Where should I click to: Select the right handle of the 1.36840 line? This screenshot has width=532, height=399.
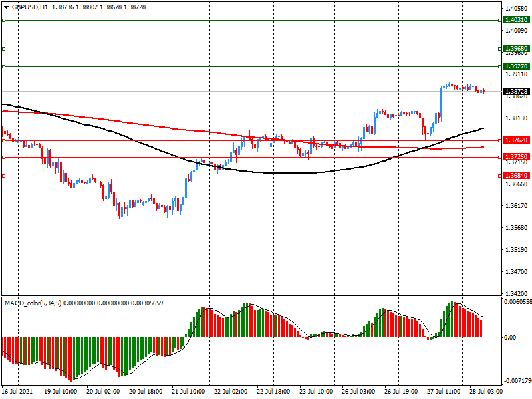click(x=499, y=176)
